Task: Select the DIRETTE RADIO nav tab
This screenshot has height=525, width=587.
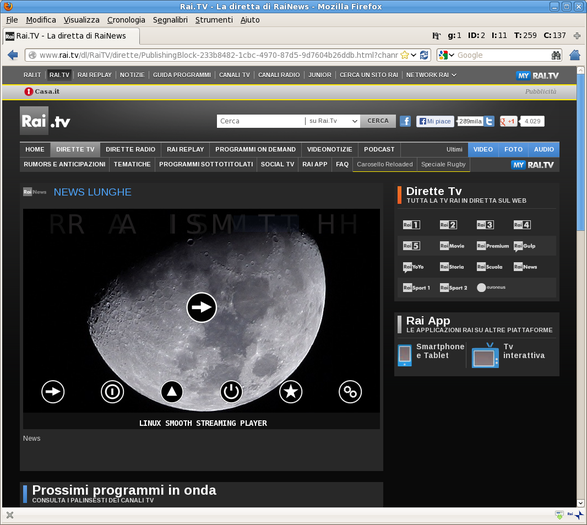Action: [130, 149]
